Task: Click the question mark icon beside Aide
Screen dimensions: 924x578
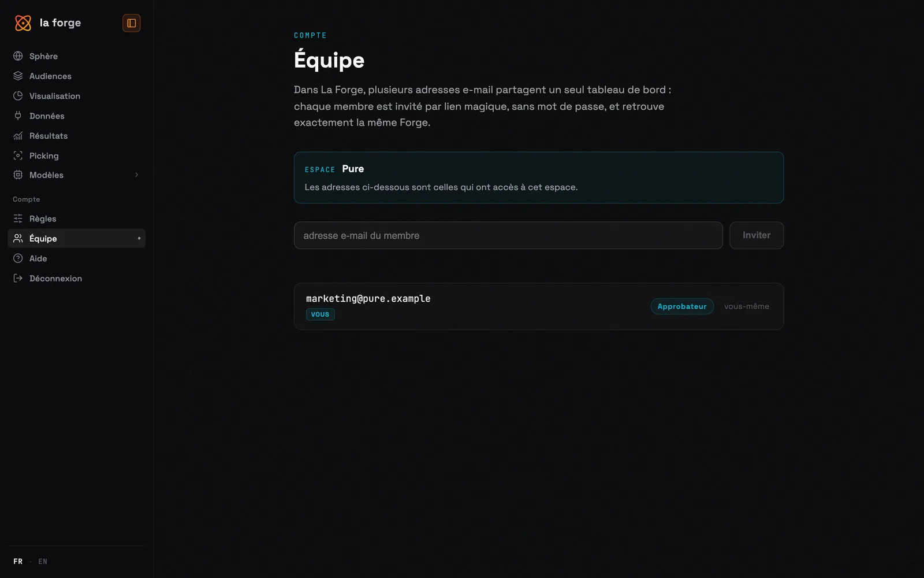Action: tap(18, 258)
